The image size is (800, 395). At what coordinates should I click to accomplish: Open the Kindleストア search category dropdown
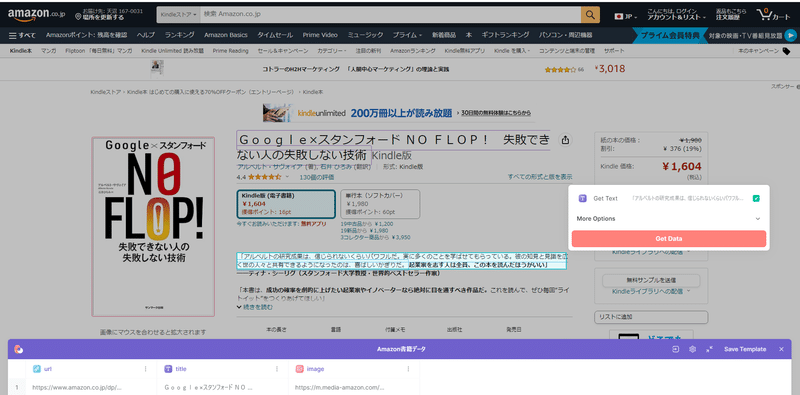179,15
